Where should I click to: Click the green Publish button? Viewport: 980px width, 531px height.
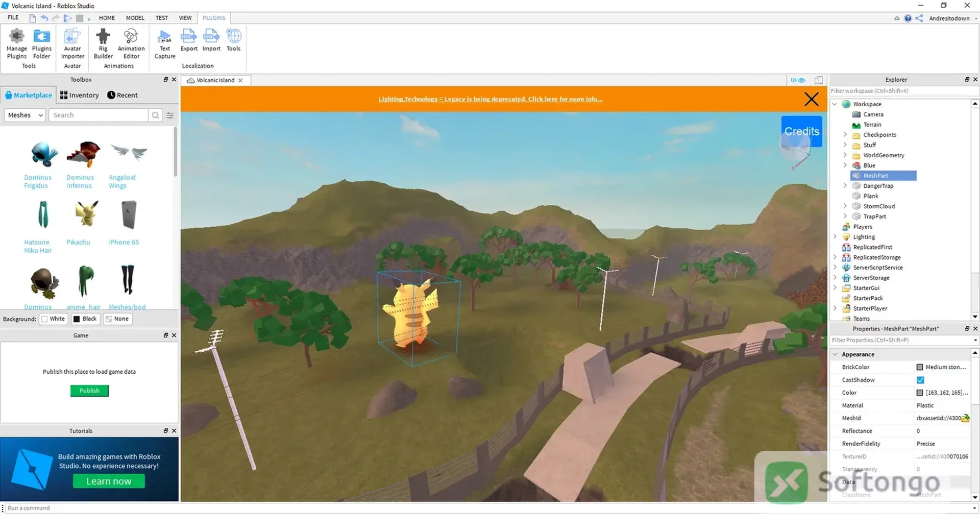coord(89,391)
